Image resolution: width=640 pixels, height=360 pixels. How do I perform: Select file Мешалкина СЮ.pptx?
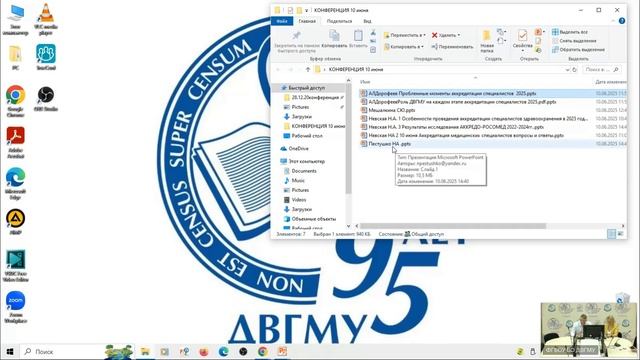click(x=392, y=110)
